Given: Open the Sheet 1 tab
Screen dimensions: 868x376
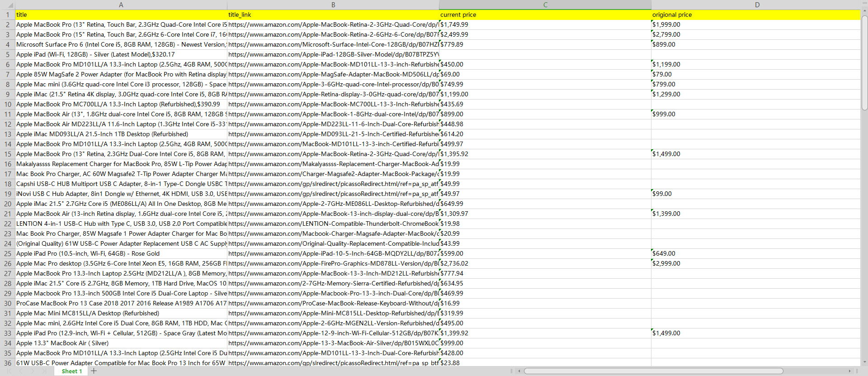Looking at the screenshot, I should click(x=72, y=371).
